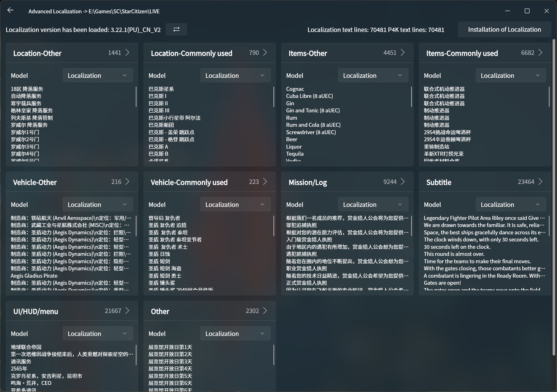Select 'Gates are open!' subtitle line
The height and width of the screenshot is (392, 557).
442,283
